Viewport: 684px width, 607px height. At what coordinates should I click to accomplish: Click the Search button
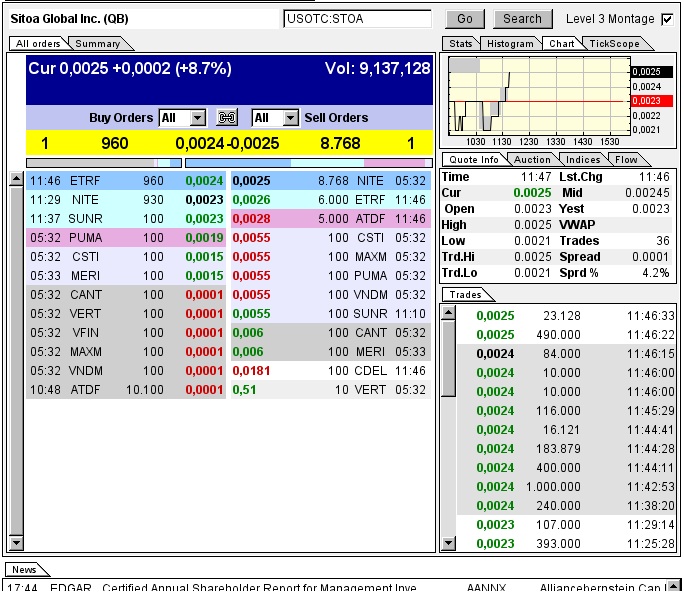click(522, 19)
